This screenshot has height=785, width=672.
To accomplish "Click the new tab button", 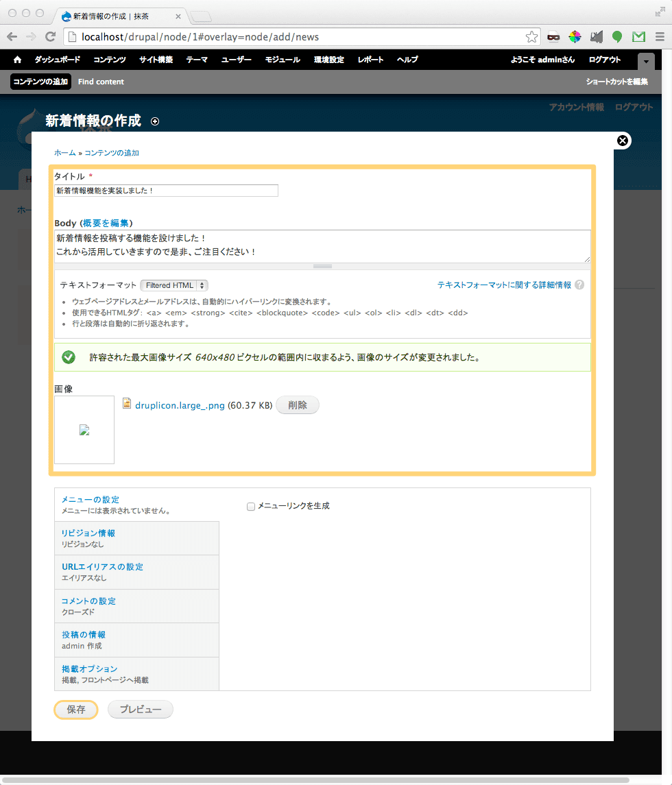I will click(x=201, y=16).
